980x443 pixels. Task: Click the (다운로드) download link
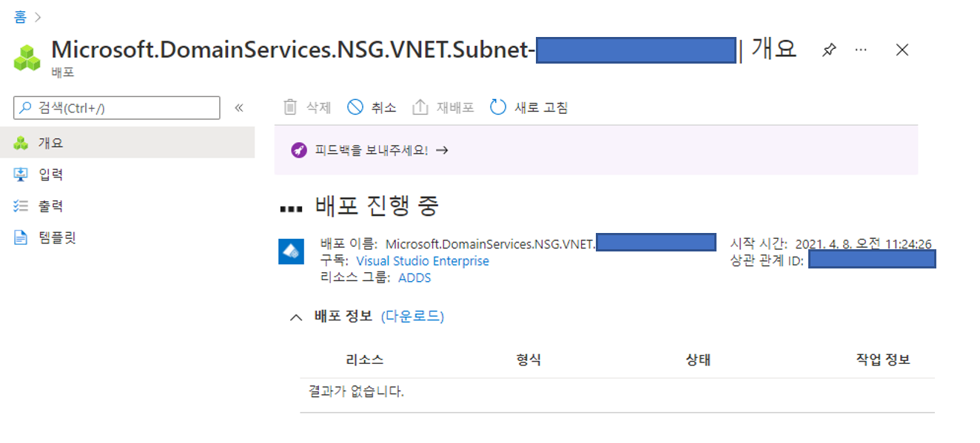tap(412, 317)
